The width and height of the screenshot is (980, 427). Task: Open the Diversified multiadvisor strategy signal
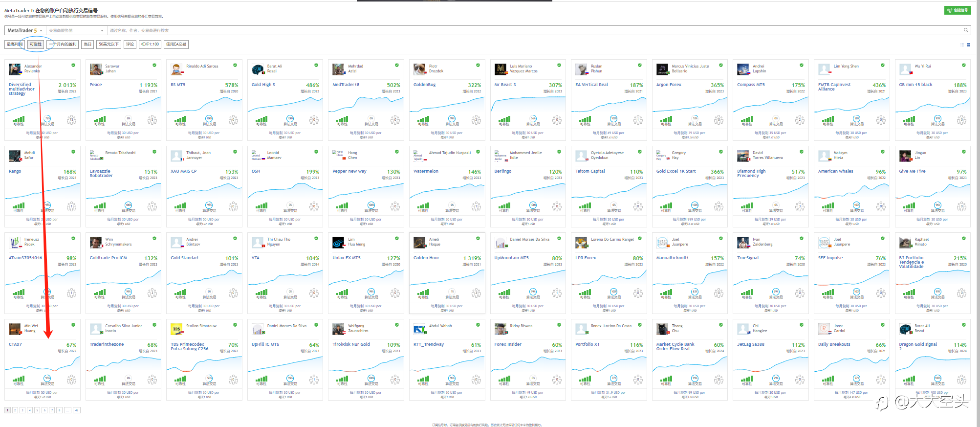click(22, 89)
